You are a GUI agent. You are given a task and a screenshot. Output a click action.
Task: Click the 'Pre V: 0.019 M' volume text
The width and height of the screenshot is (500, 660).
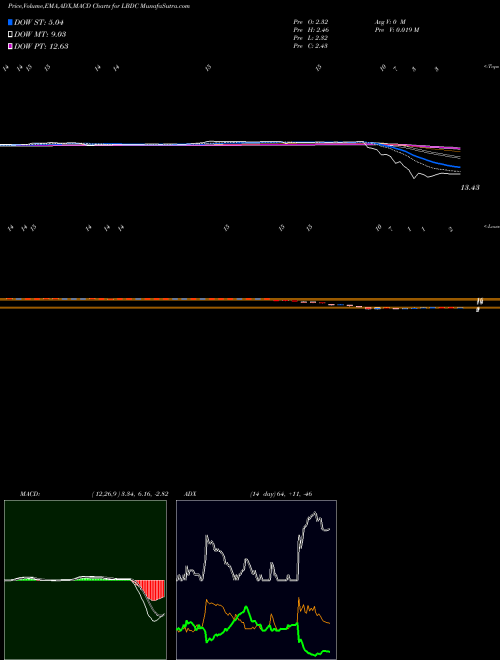tap(396, 30)
